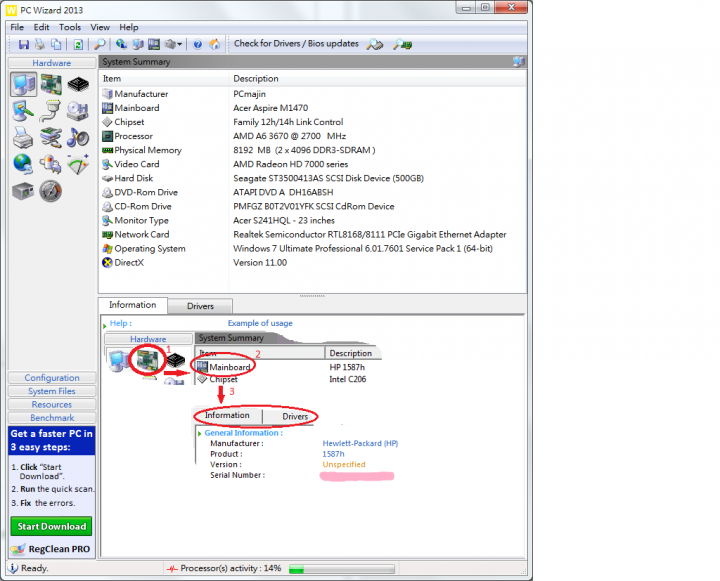Open the Edit menu

(41, 27)
